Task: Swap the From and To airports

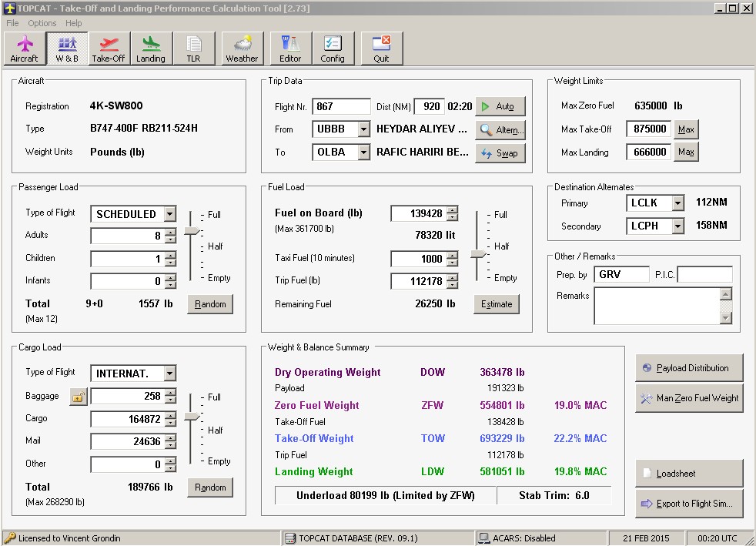Action: pyautogui.click(x=500, y=153)
